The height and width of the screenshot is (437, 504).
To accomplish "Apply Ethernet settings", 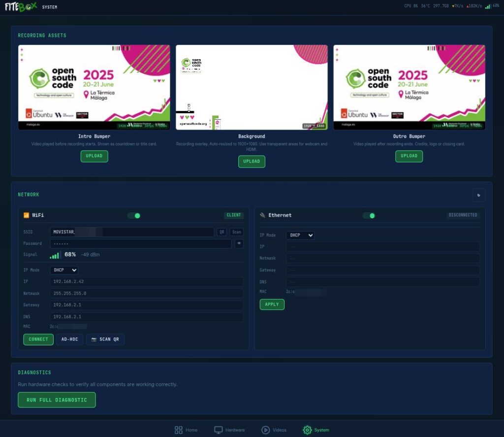I will pyautogui.click(x=272, y=304).
